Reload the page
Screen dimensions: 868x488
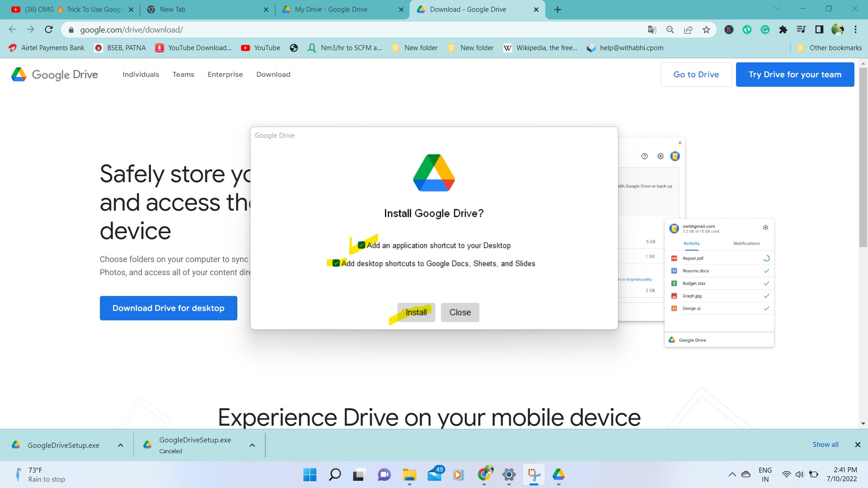[x=49, y=29]
